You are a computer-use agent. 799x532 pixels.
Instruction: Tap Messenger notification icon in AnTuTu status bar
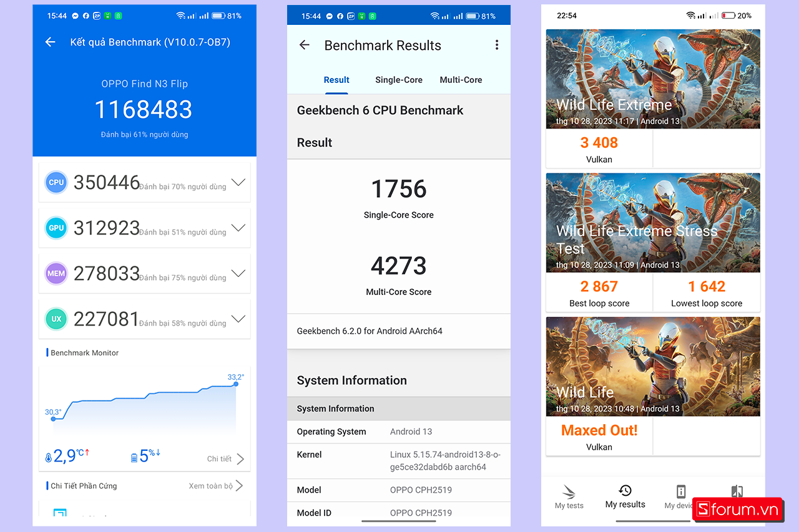pyautogui.click(x=75, y=16)
